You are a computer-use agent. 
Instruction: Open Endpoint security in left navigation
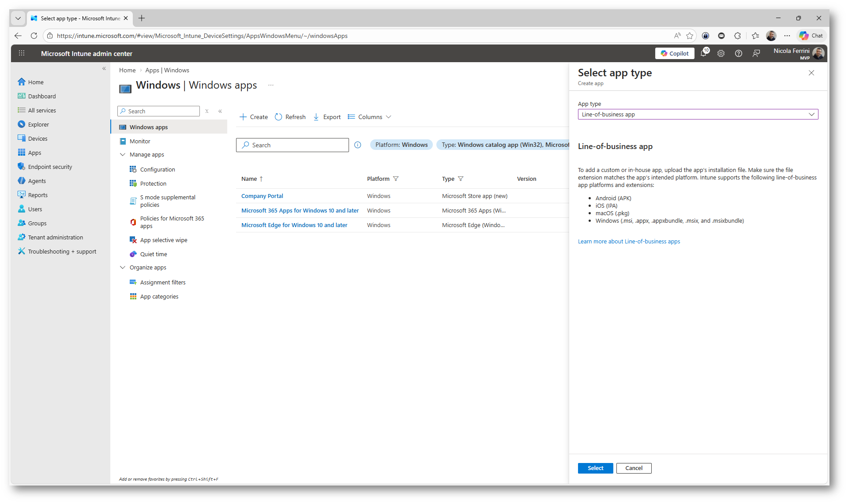point(50,167)
